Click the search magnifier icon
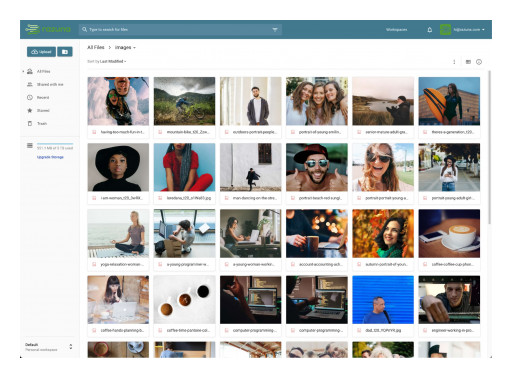 click(85, 29)
